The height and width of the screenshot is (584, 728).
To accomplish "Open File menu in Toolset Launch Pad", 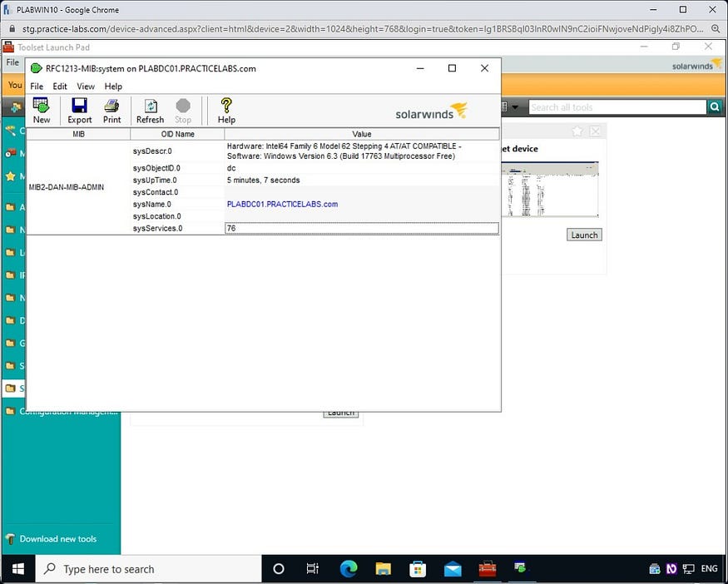I will point(12,62).
